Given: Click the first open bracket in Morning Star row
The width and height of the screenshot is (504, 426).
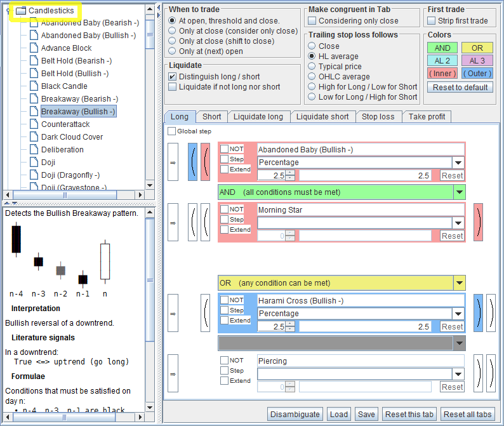Looking at the screenshot, I should click(192, 222).
